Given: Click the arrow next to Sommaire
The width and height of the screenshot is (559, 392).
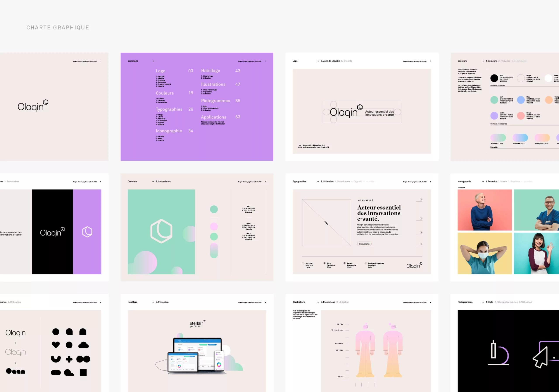Looking at the screenshot, I should 153,61.
